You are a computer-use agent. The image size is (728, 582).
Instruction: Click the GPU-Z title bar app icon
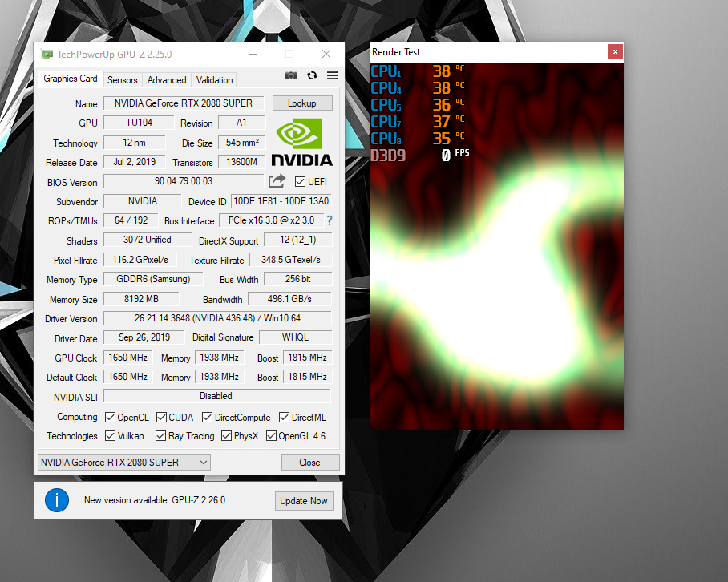[47, 55]
